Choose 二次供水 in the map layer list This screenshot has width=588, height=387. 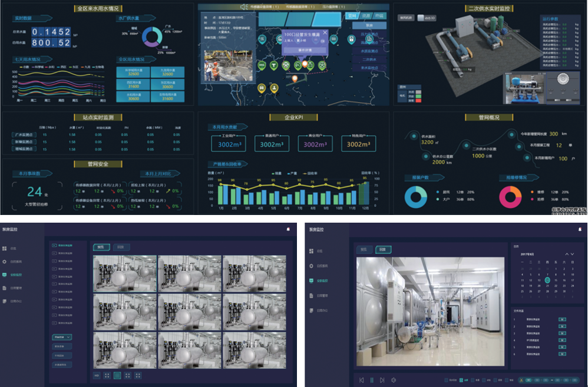(x=369, y=59)
